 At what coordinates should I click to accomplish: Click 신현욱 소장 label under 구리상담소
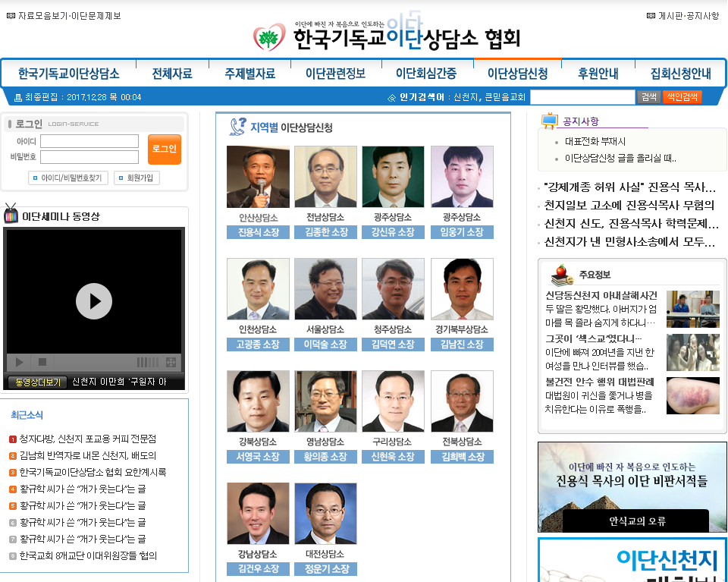[x=393, y=457]
